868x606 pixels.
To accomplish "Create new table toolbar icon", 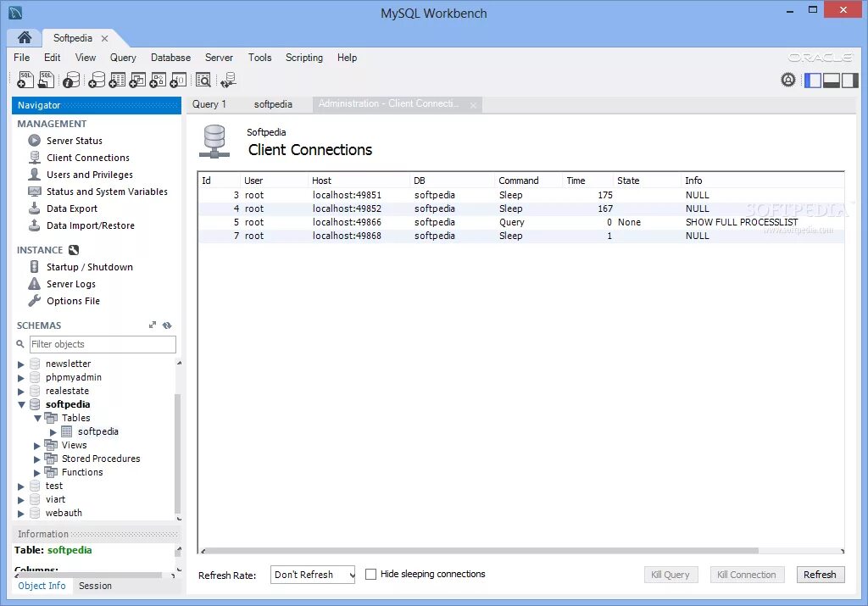I will [117, 80].
